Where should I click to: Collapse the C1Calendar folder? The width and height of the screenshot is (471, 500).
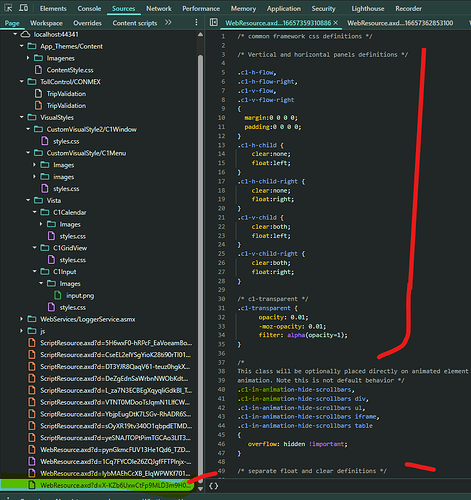(34, 212)
